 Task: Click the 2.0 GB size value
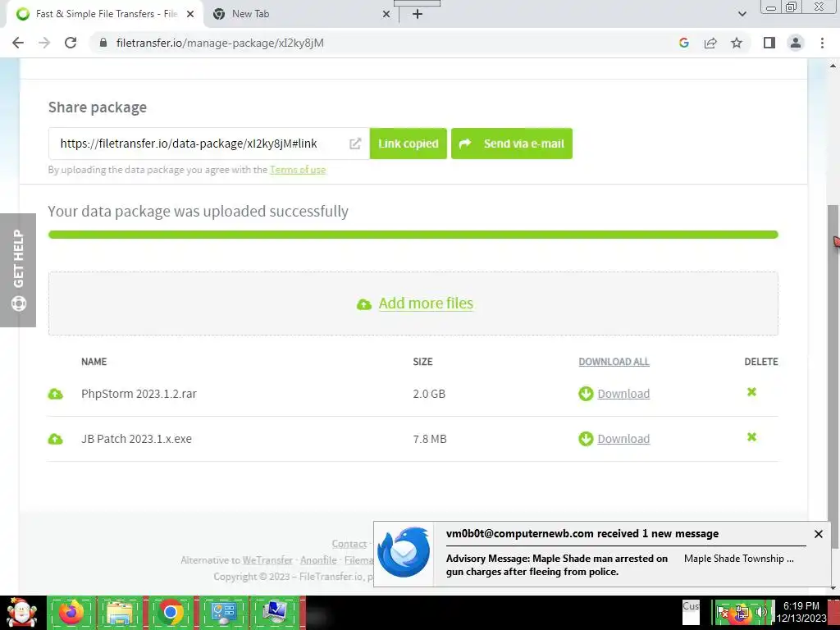429,394
